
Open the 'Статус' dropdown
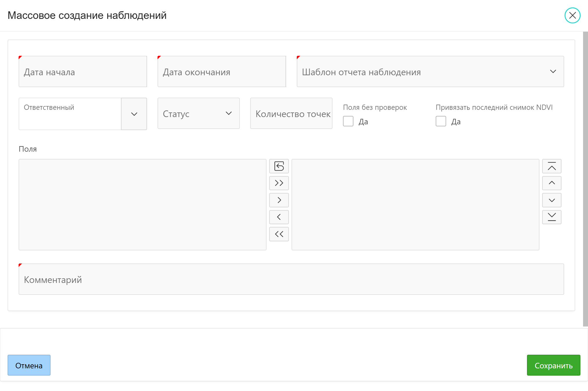(x=198, y=113)
